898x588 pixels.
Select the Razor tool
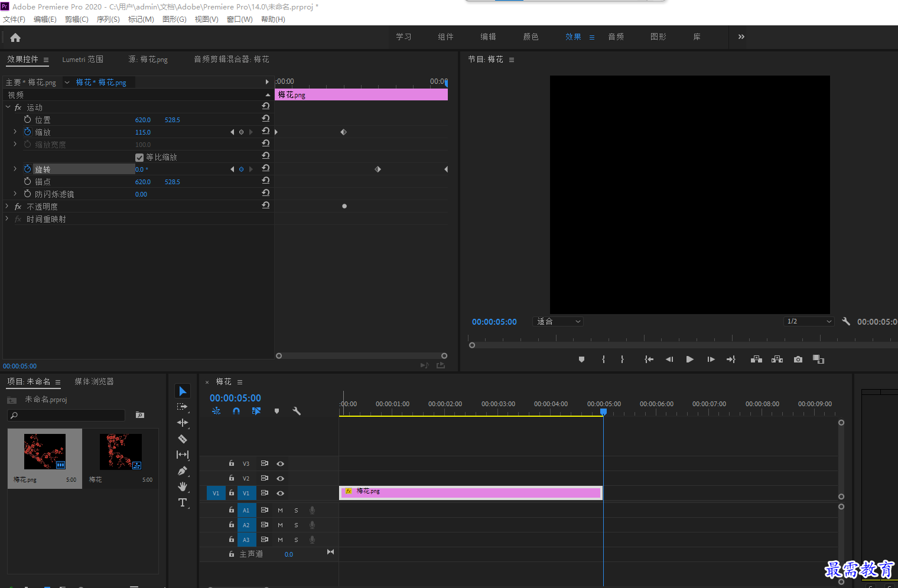pos(183,439)
